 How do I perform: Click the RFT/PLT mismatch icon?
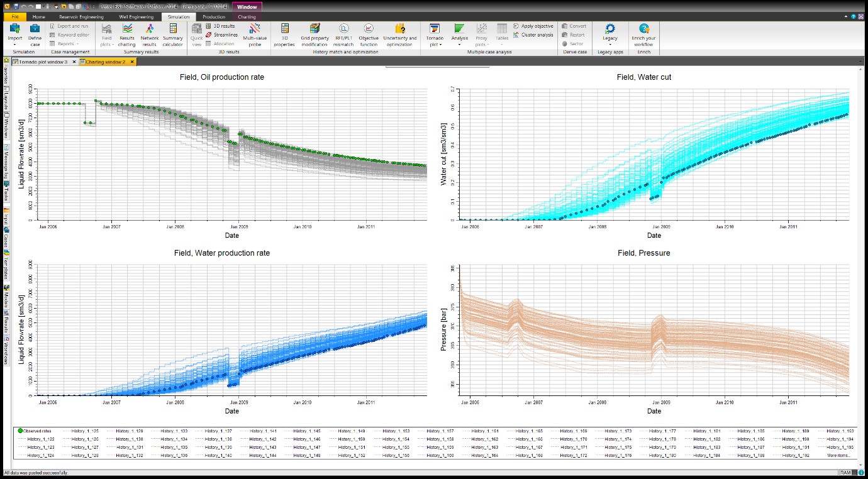tap(344, 33)
